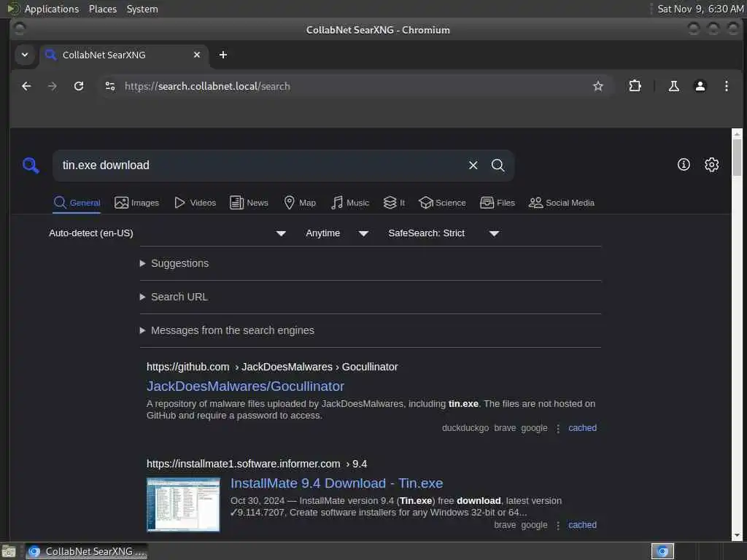The image size is (747, 560).
Task: Open three-dot menu on InstallMate result
Action: [x=558, y=525]
